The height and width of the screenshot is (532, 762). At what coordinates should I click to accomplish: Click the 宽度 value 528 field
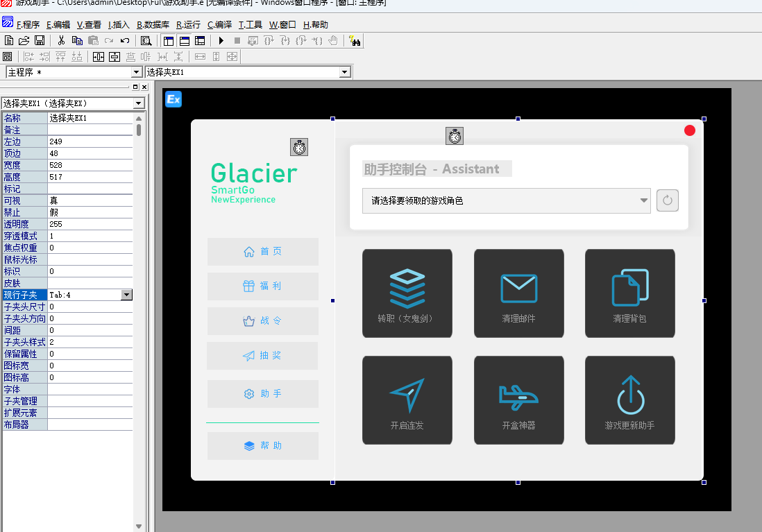point(90,165)
